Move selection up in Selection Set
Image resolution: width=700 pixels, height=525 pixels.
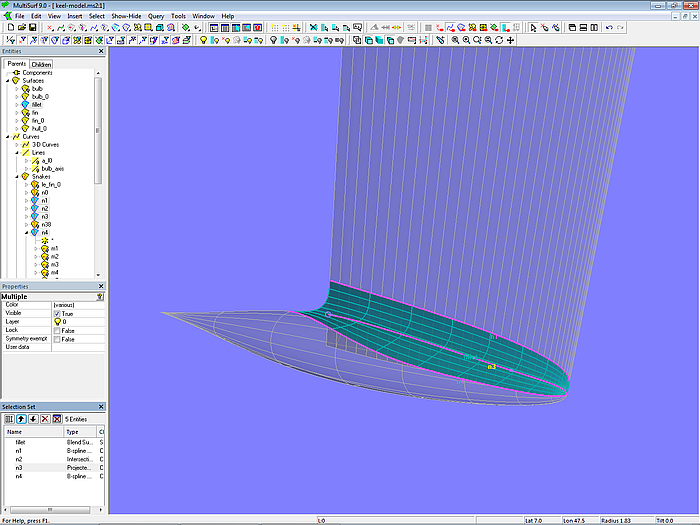click(20, 418)
